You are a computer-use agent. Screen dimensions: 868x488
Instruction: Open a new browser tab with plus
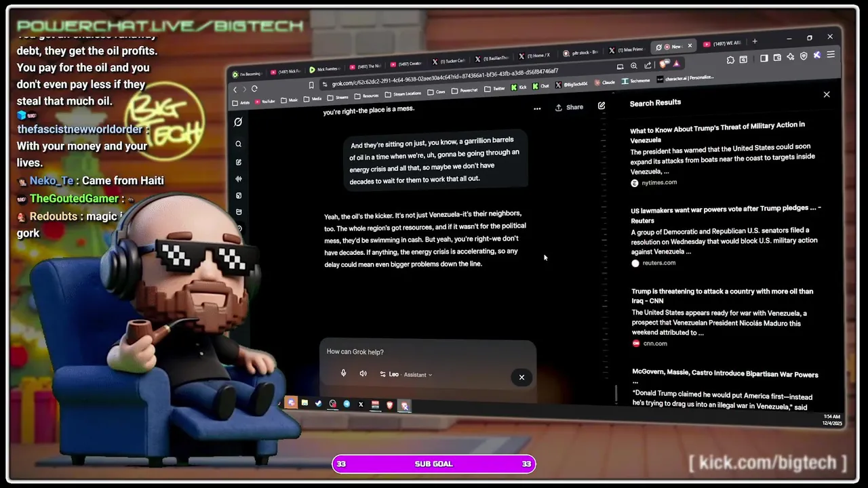[755, 41]
